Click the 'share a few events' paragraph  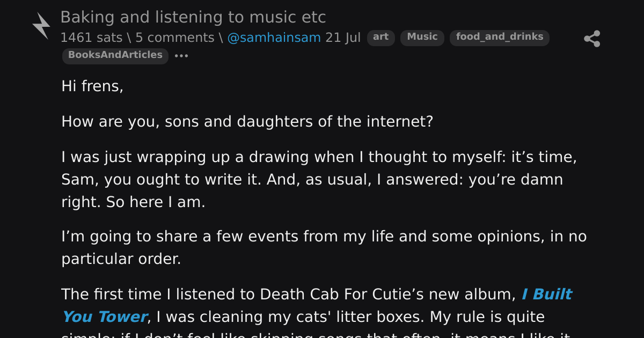[324, 247]
